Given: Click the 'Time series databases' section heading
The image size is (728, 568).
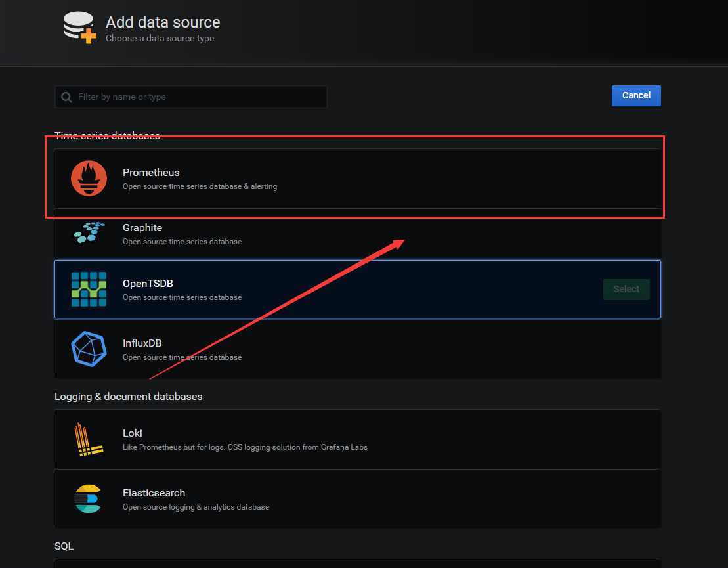Looking at the screenshot, I should pyautogui.click(x=107, y=136).
